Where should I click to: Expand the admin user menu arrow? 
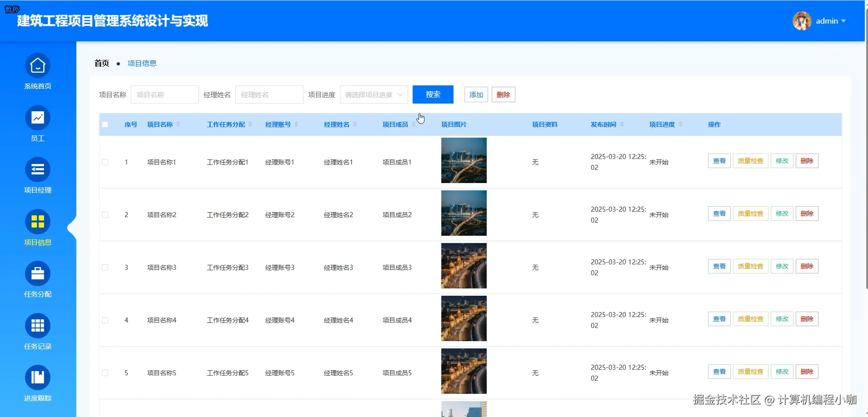(x=843, y=21)
